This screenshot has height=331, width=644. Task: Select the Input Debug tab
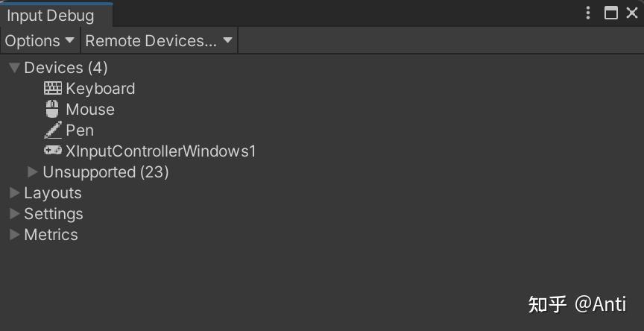point(51,16)
